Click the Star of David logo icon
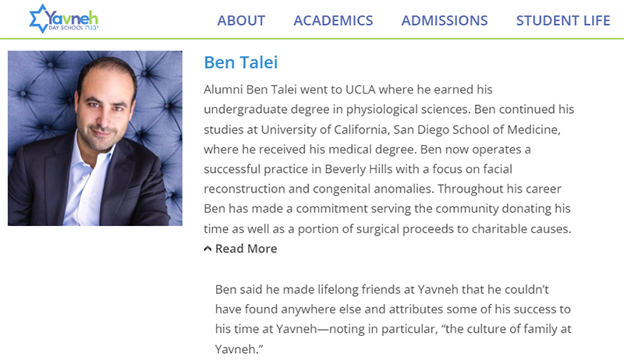This screenshot has width=624, height=364. pyautogui.click(x=38, y=18)
